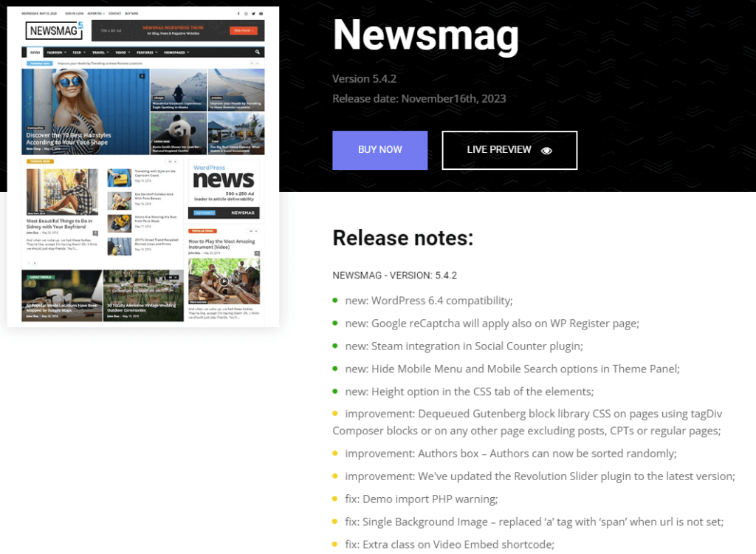Click the BUY NOW button
The width and height of the screenshot is (756, 554).
[x=379, y=150]
